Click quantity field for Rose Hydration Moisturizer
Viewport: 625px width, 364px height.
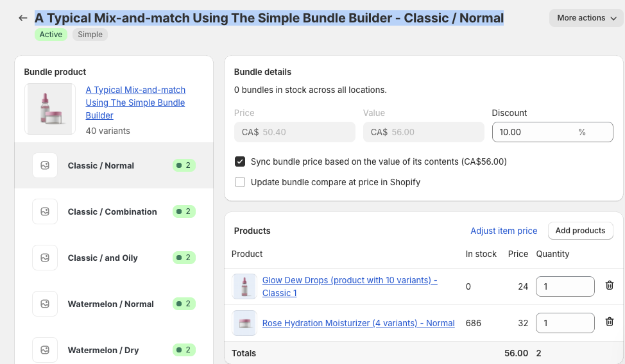tap(565, 323)
